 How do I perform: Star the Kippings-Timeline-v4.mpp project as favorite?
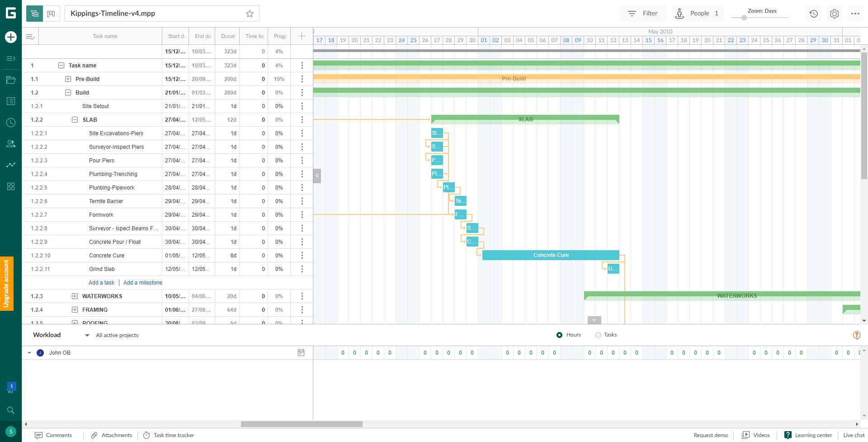pyautogui.click(x=250, y=14)
